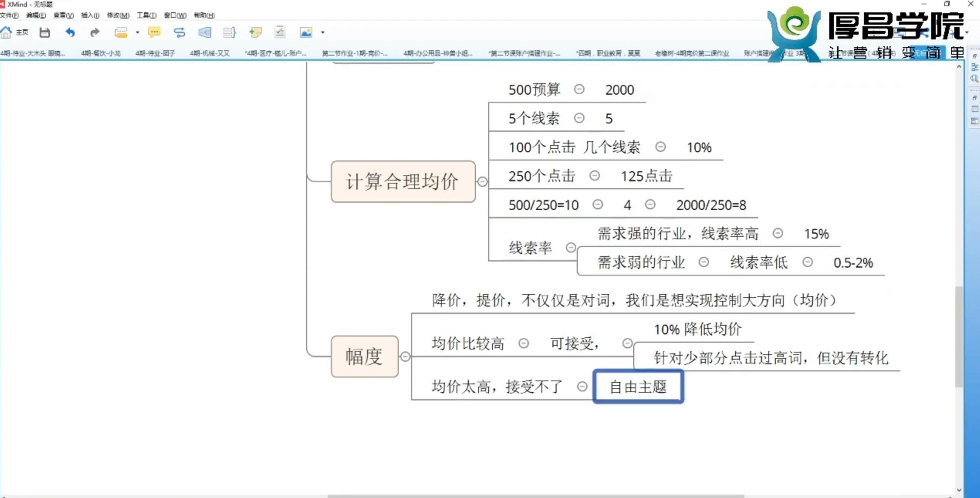The width and height of the screenshot is (980, 498).
Task: Collapse the 5个线索 subtopic
Action: coord(579,118)
